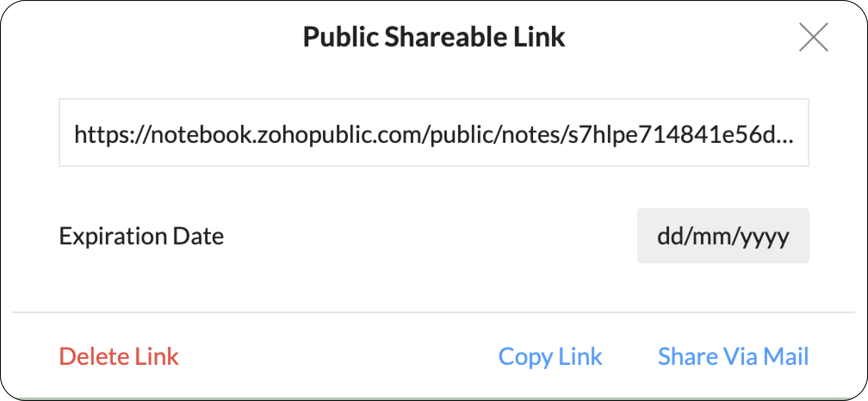Click the Expiration Date label
Screen dimensions: 868x401
coord(141,236)
